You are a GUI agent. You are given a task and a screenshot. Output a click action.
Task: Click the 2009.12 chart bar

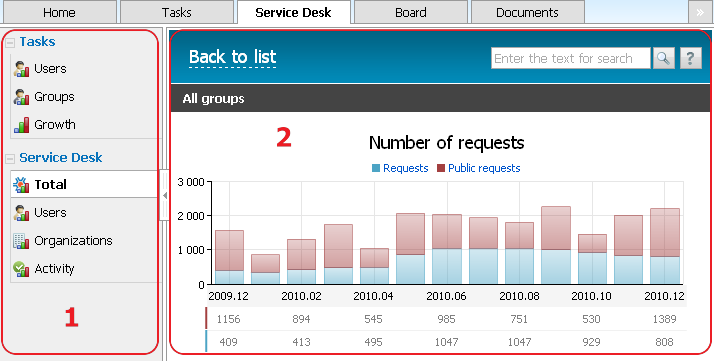point(230,257)
